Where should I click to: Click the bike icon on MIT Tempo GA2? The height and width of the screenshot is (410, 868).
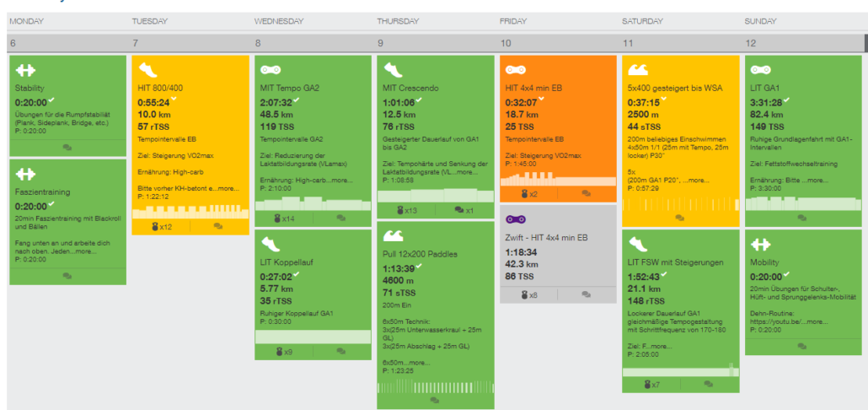(x=271, y=70)
